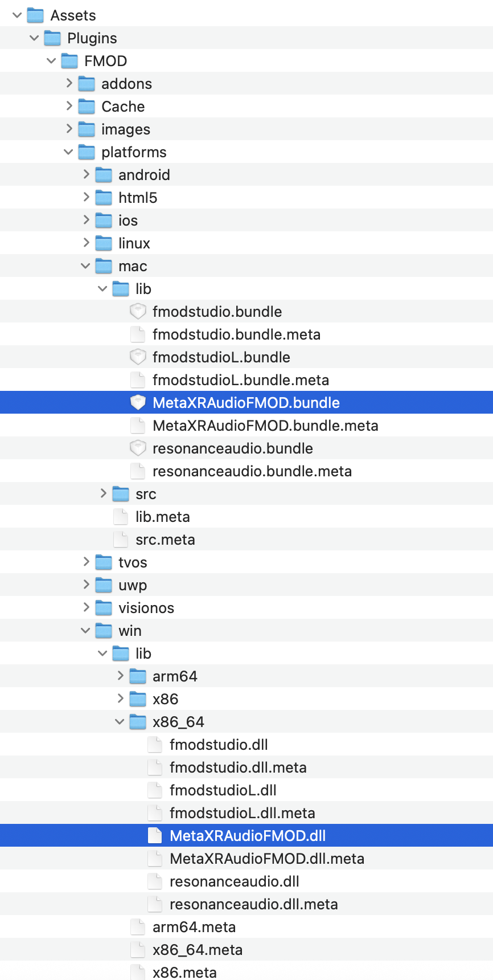Collapse the lib folder under mac
The width and height of the screenshot is (493, 980).
pyautogui.click(x=102, y=288)
